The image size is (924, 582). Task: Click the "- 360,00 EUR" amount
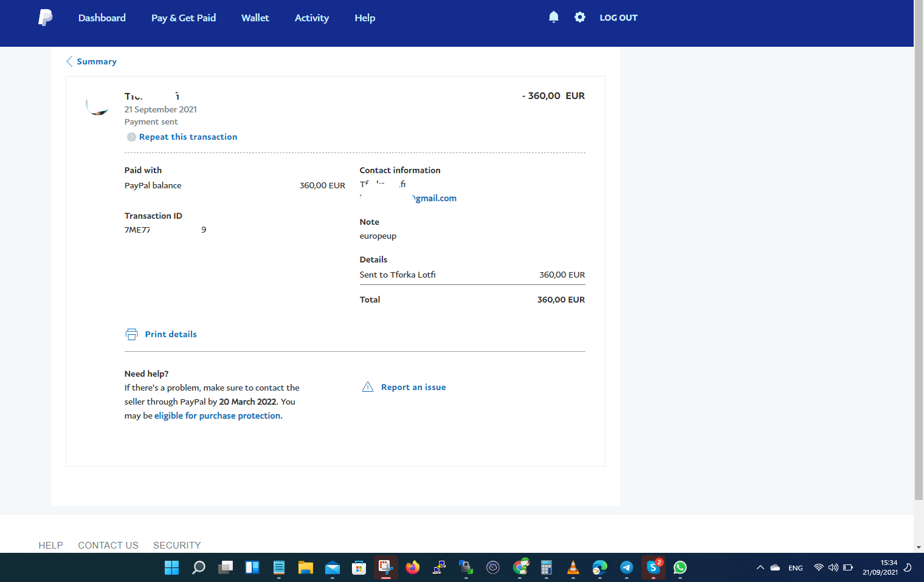[x=553, y=95]
